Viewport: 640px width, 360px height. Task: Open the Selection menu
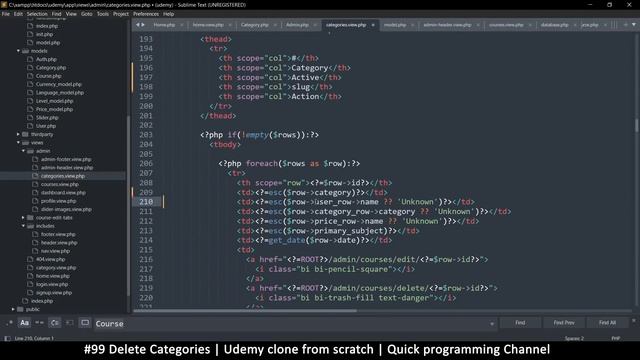click(37, 14)
